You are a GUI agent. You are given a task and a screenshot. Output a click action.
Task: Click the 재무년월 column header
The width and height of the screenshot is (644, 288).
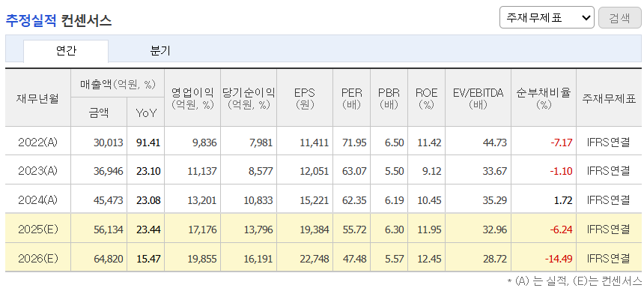[x=37, y=98]
